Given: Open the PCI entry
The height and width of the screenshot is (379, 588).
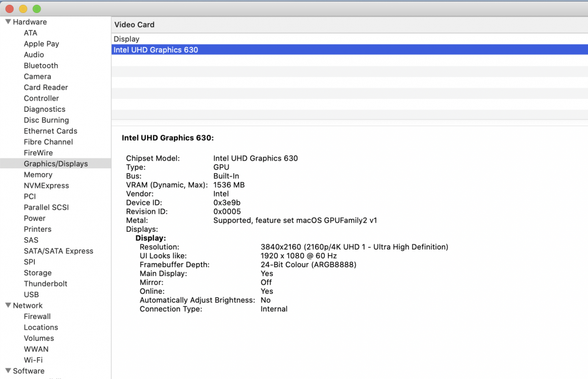Looking at the screenshot, I should point(30,196).
